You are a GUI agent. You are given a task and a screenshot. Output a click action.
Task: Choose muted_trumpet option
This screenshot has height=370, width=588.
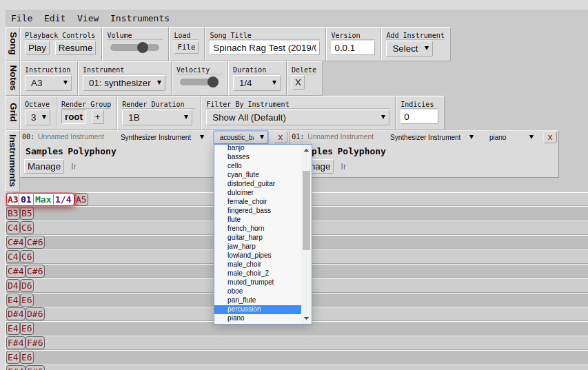pos(258,282)
